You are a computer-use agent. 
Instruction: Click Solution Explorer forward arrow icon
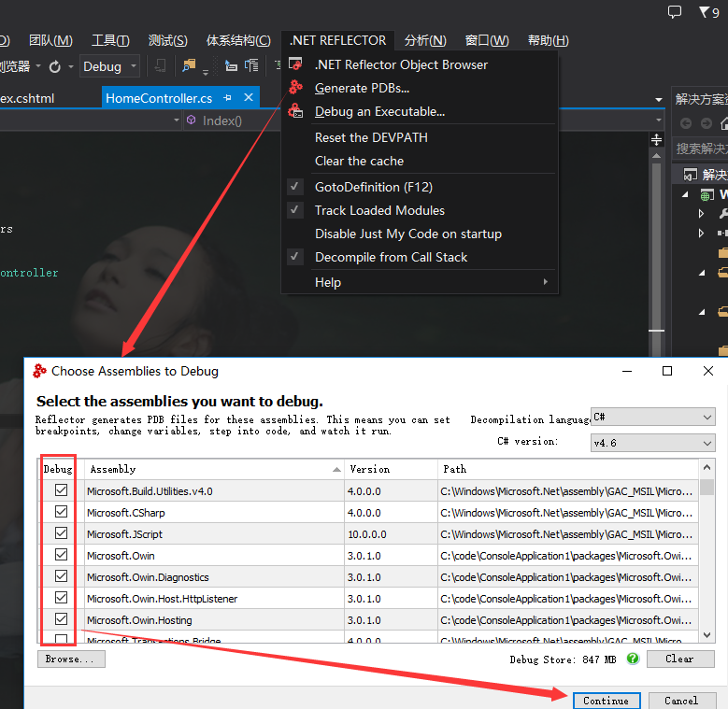(x=707, y=123)
